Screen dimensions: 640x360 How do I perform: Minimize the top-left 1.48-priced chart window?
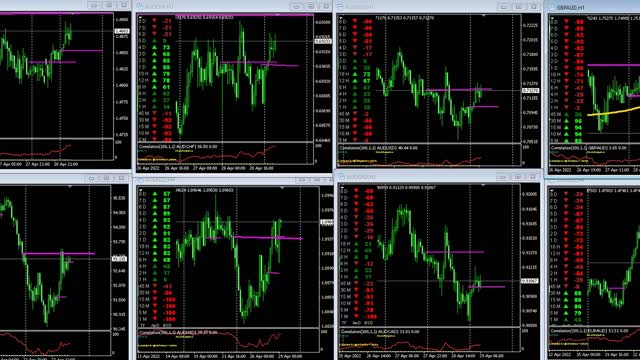94,5
